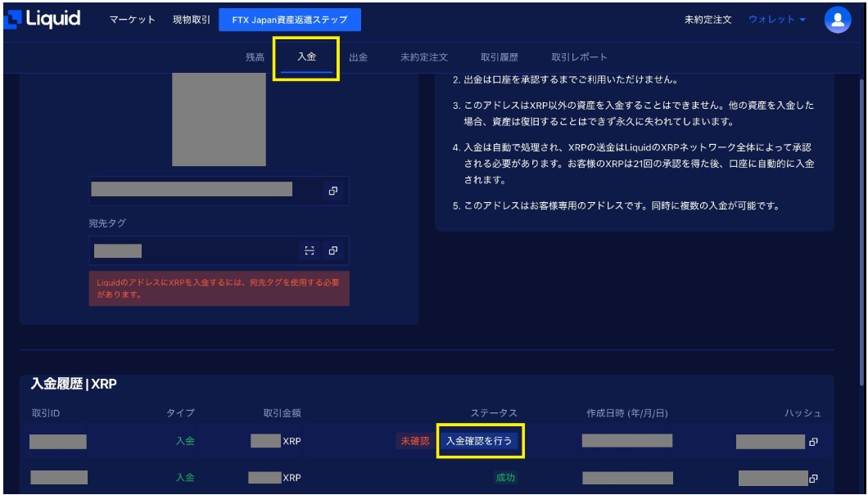Image resolution: width=868 pixels, height=495 pixels.
Task: Click the Liquid logo
Action: (x=42, y=20)
